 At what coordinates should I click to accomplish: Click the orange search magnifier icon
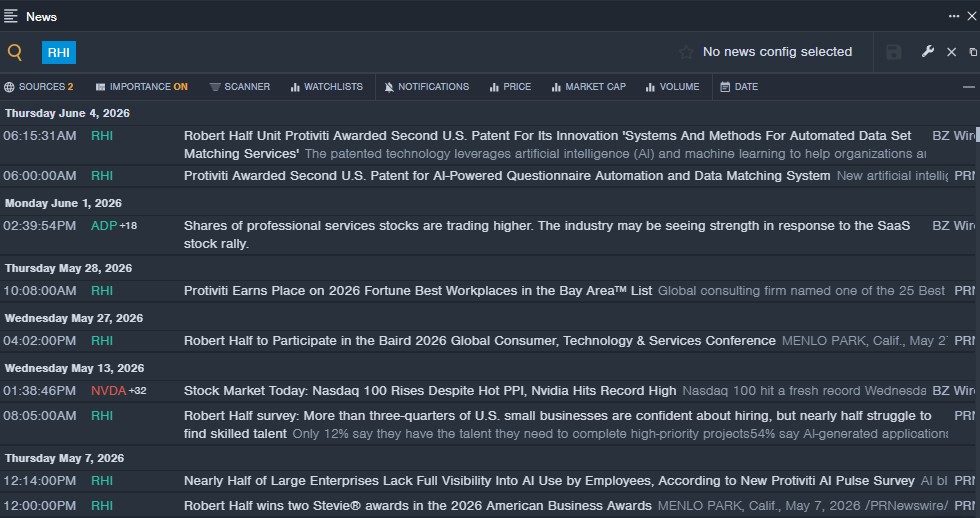pos(15,52)
